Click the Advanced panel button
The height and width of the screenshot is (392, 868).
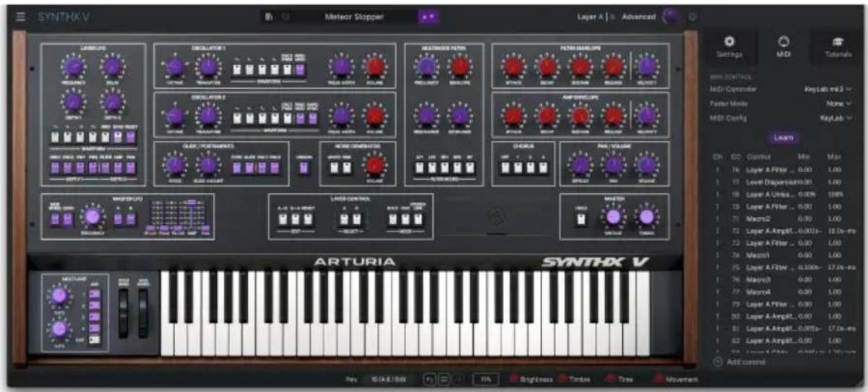(638, 16)
